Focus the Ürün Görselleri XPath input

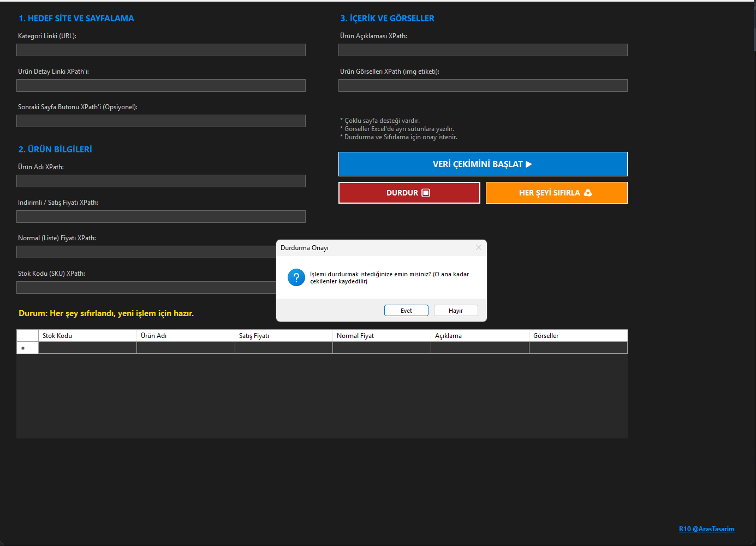483,86
